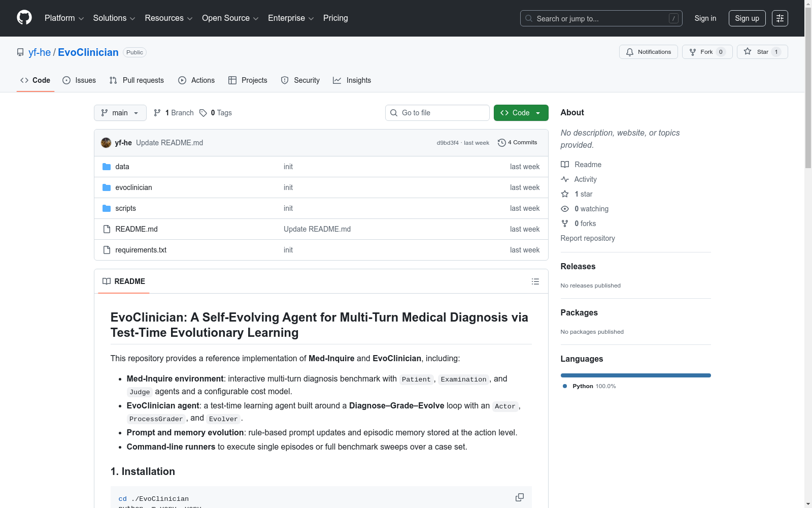Viewport: 812px width, 508px height.
Task: Switch to the Pull requests tab
Action: pyautogui.click(x=137, y=80)
